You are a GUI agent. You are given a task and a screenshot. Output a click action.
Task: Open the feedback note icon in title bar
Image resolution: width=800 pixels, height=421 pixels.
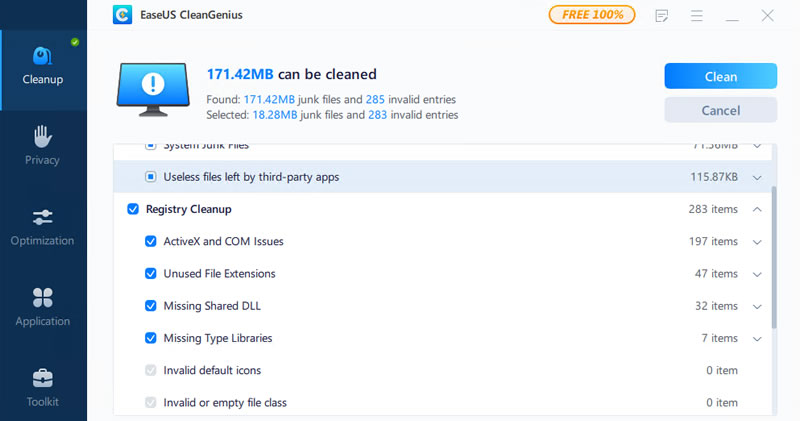click(661, 16)
